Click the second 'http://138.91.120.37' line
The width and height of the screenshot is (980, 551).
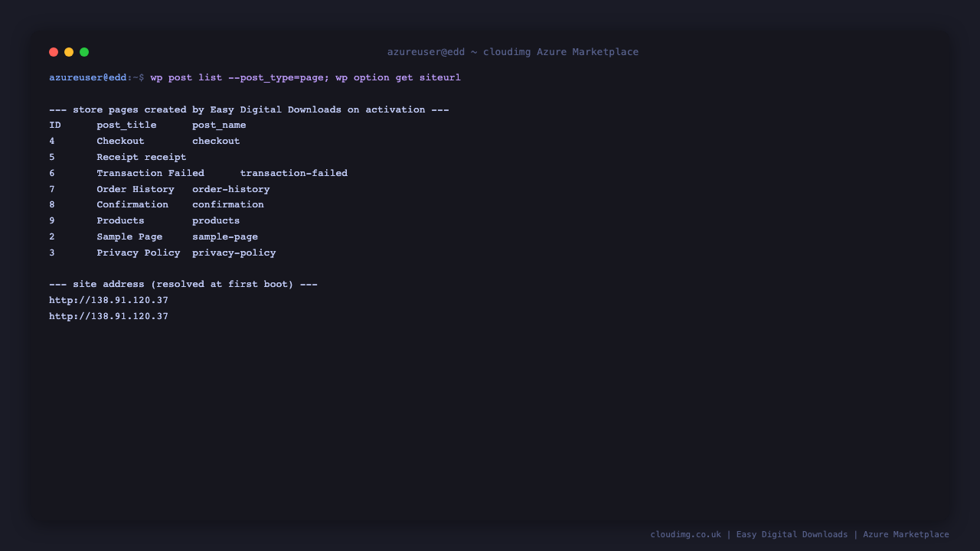tap(109, 317)
